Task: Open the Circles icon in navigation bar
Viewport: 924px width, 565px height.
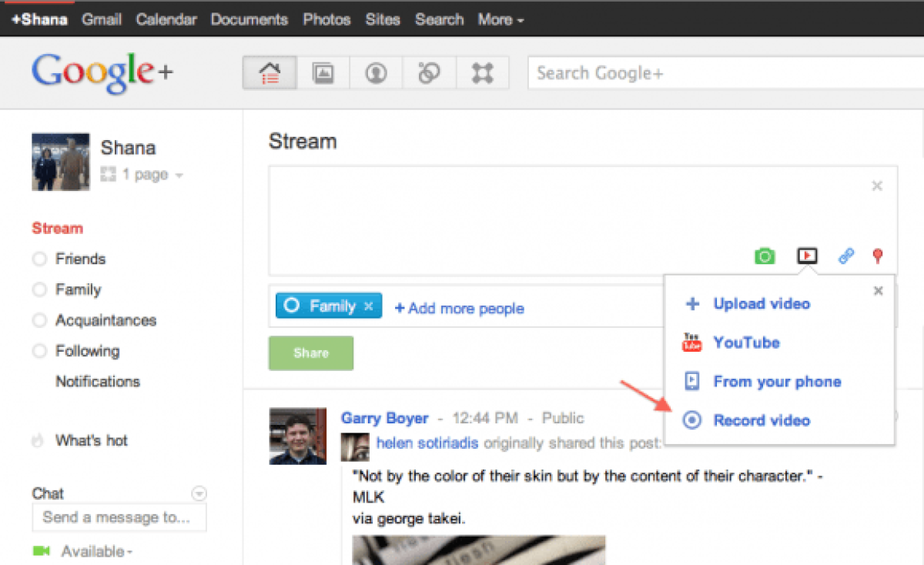Action: pyautogui.click(x=429, y=74)
